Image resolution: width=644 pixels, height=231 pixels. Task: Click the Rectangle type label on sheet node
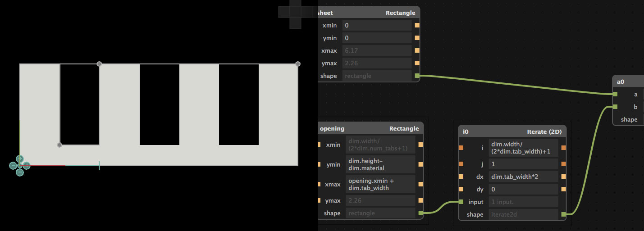401,13
